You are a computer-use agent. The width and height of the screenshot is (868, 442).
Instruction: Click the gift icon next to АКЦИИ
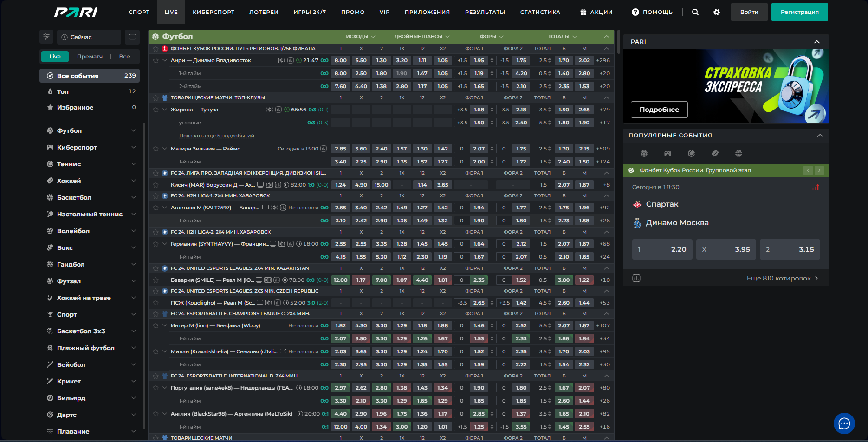click(583, 12)
